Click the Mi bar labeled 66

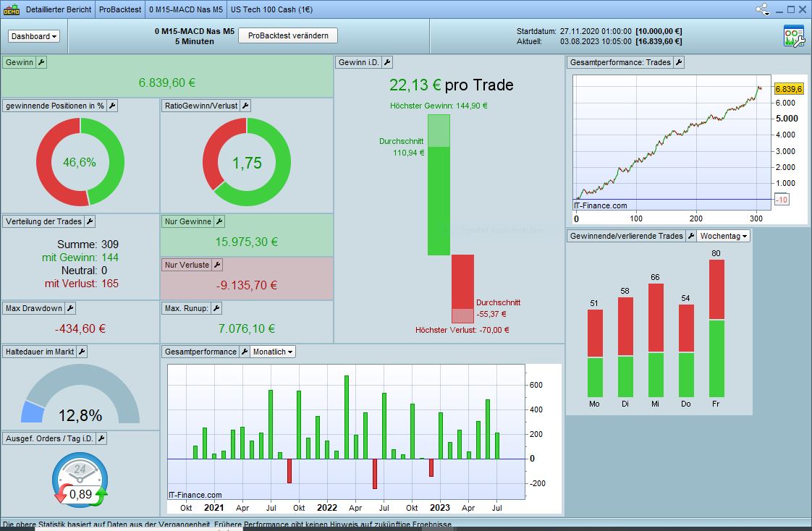pos(656,341)
